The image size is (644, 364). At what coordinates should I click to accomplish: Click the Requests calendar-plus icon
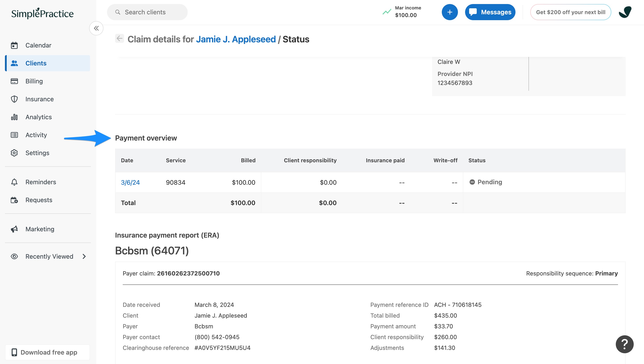click(14, 200)
